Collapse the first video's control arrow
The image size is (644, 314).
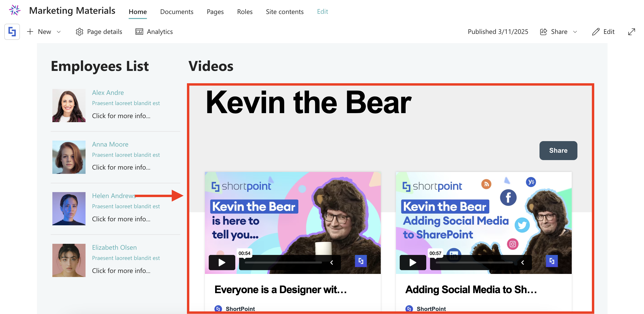[332, 263]
